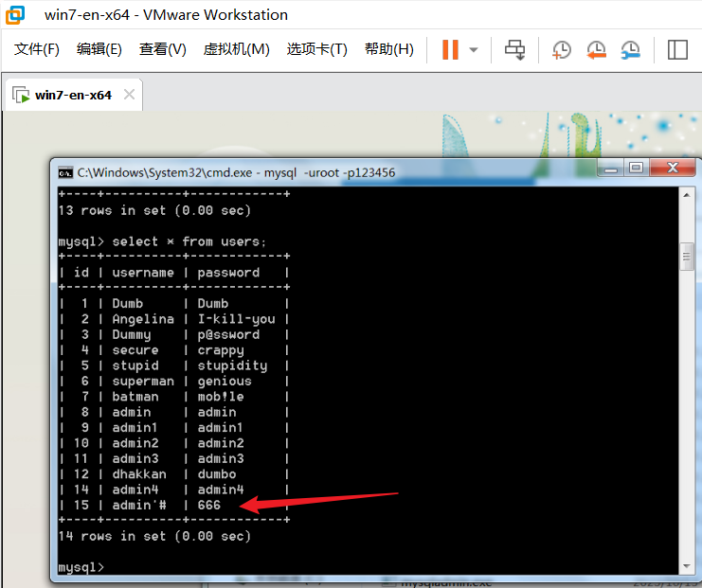
Task: Click the cmd.exe window system icon
Action: pos(65,172)
